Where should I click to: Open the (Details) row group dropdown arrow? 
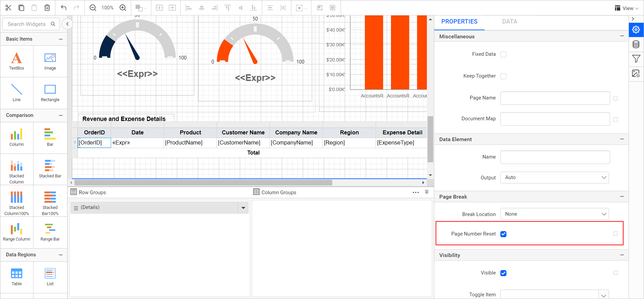pos(243,208)
